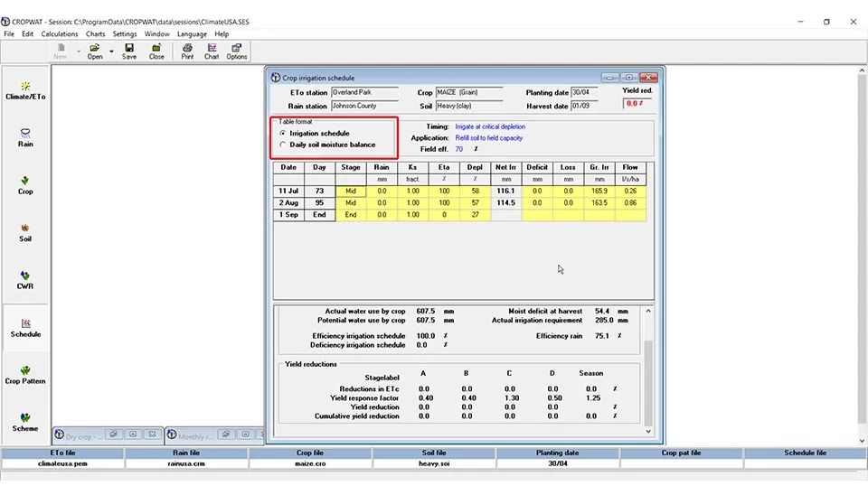The width and height of the screenshot is (868, 495).
Task: Restore the minimized Dry crop window
Action: [114, 435]
